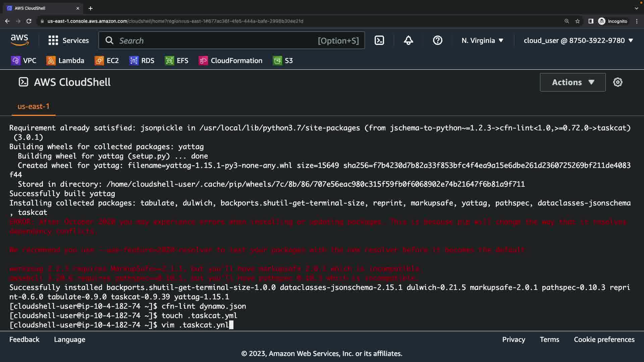Click the Feedback link
This screenshot has height=362, width=644.
click(24, 340)
